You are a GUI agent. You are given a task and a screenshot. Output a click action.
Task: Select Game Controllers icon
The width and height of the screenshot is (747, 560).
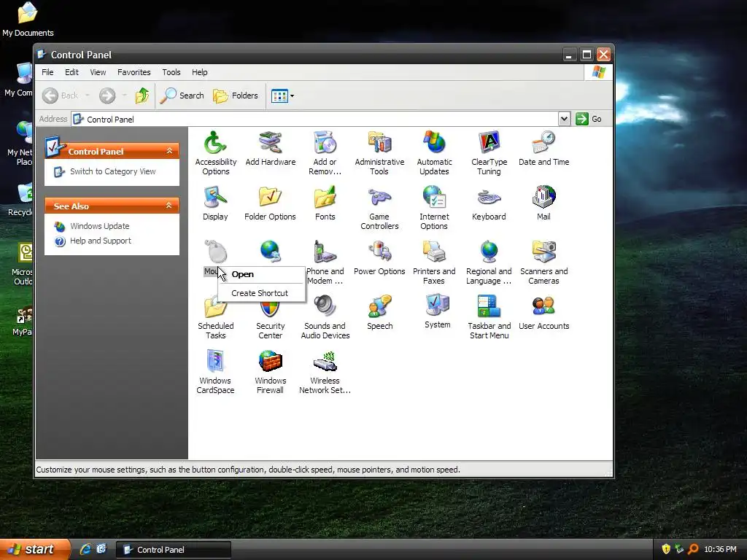(379, 208)
